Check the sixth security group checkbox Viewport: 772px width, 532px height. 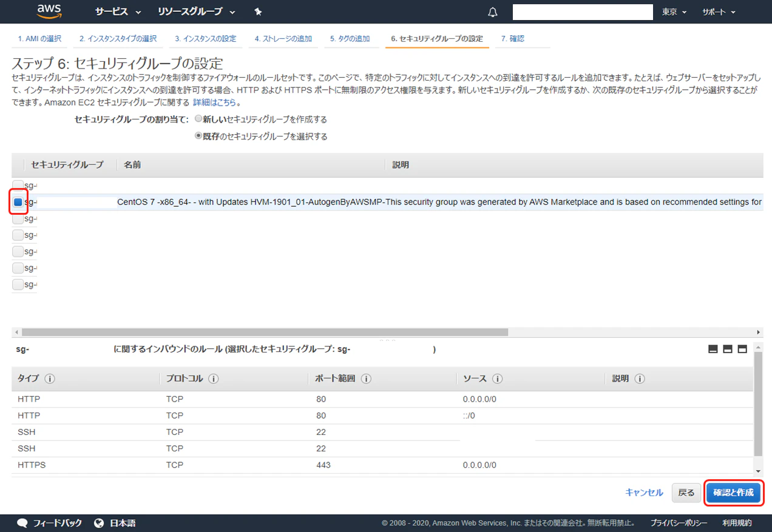tap(18, 268)
